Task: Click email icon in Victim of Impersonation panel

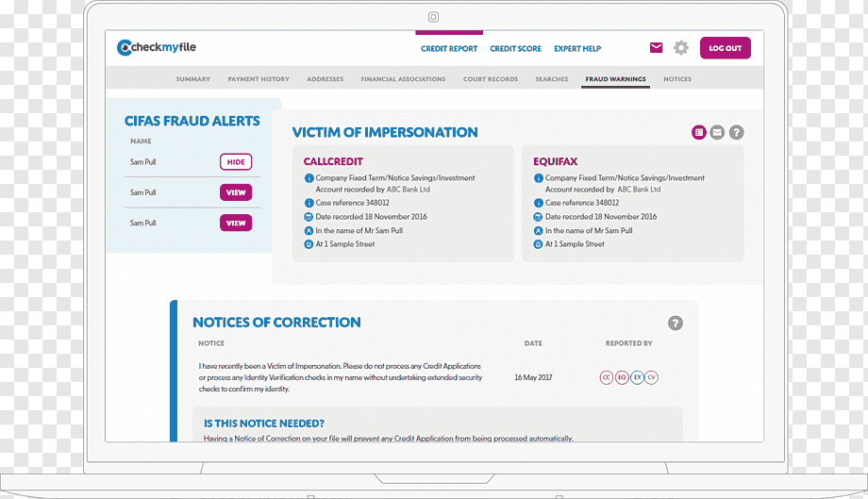Action: point(717,132)
